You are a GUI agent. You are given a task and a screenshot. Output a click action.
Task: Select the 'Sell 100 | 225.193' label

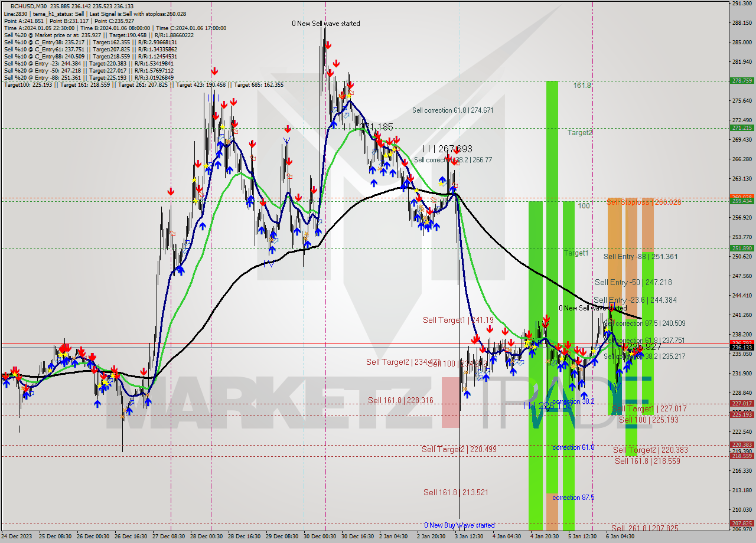[x=649, y=420]
